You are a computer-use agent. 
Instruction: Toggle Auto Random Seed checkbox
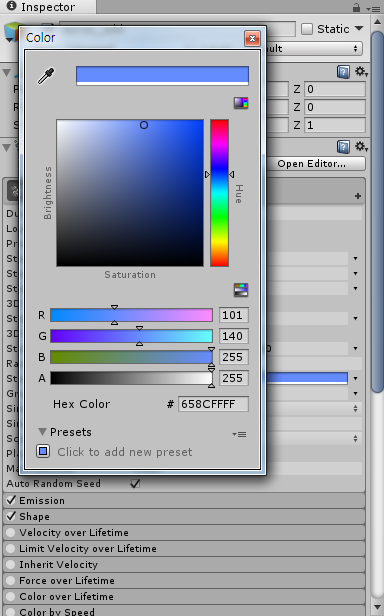tap(135, 483)
